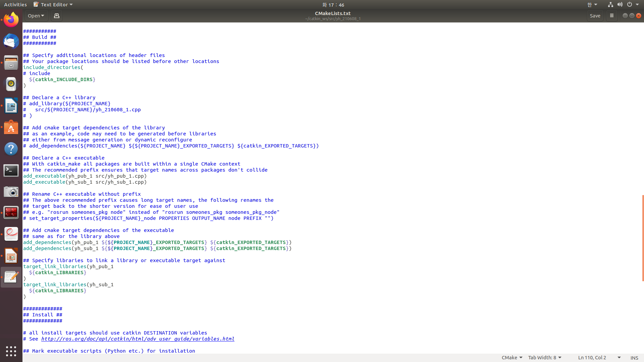Viewport: 644px width, 362px height.
Task: Open the Korean input method menu
Action: click(592, 5)
